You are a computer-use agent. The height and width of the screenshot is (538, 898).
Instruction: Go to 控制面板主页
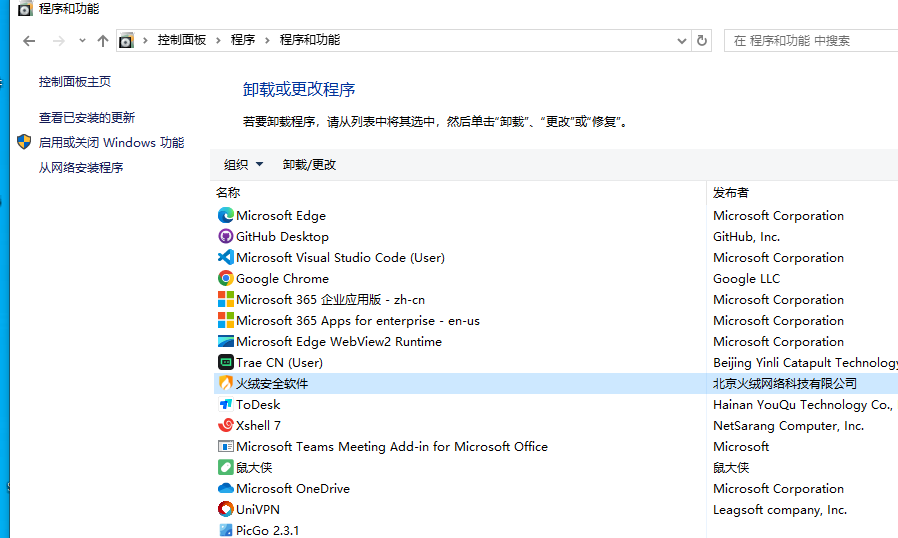pos(75,82)
